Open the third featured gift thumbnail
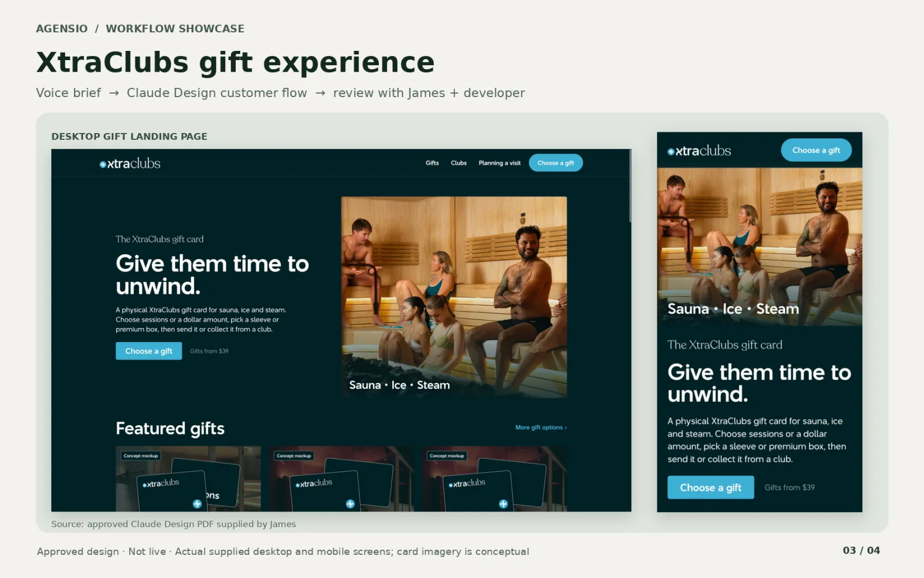This screenshot has height=578, width=924. tap(494, 479)
